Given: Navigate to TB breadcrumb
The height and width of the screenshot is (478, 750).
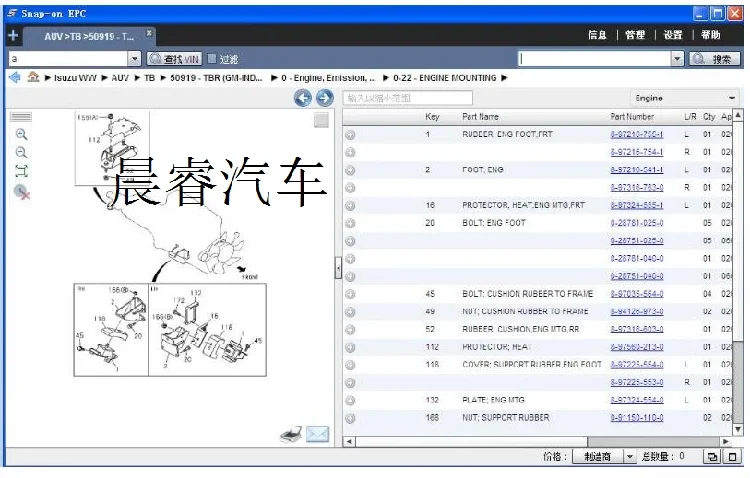Looking at the screenshot, I should tap(150, 78).
